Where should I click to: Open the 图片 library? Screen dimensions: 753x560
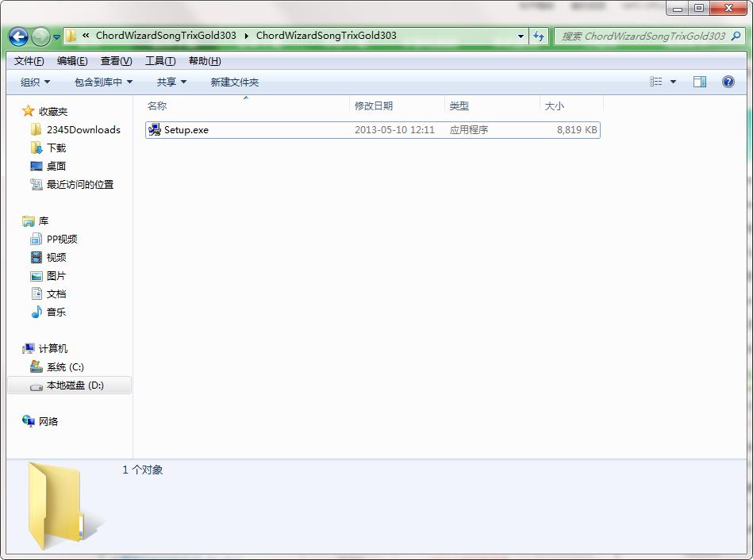point(56,276)
